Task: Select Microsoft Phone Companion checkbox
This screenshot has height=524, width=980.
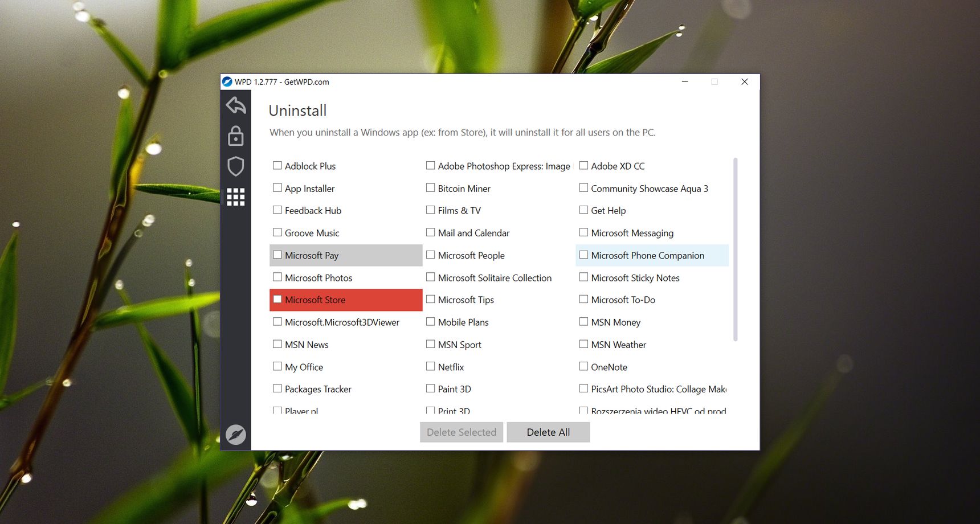Action: pyautogui.click(x=583, y=255)
